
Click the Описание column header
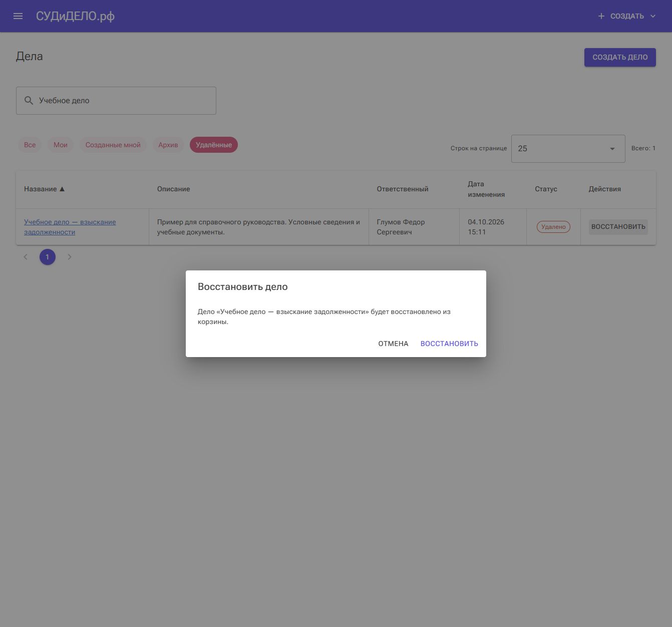[x=174, y=189]
